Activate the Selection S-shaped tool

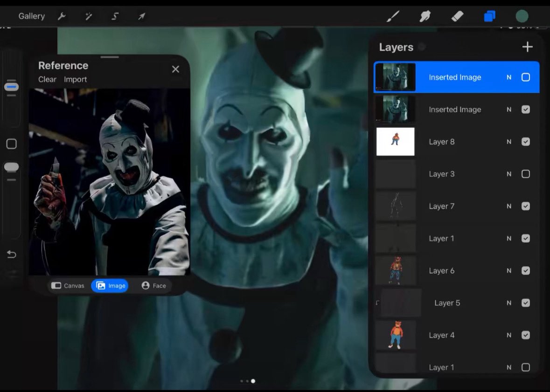pos(115,16)
